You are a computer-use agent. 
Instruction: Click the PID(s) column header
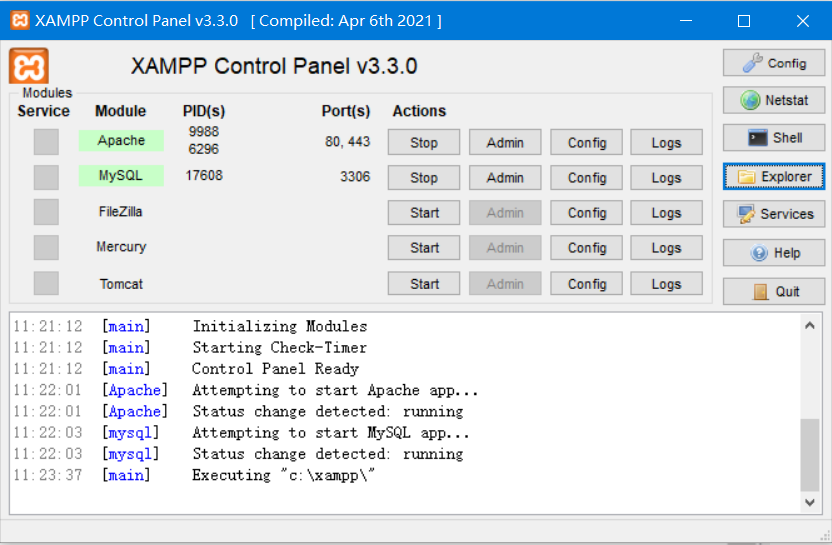204,111
